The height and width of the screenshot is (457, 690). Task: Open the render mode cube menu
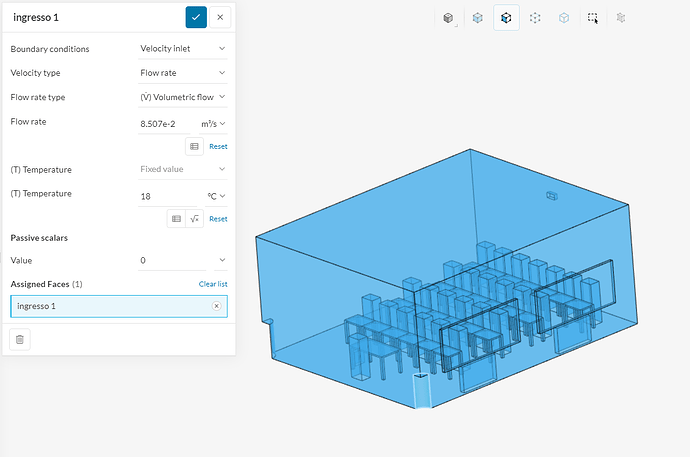pyautogui.click(x=448, y=18)
